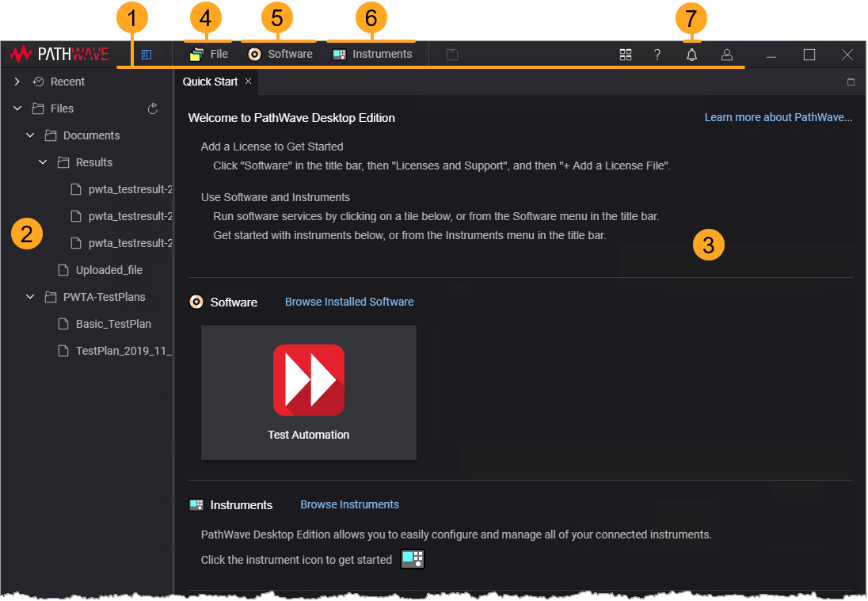Click the grayed-out save disk icon
The width and height of the screenshot is (868, 601).
tap(452, 55)
